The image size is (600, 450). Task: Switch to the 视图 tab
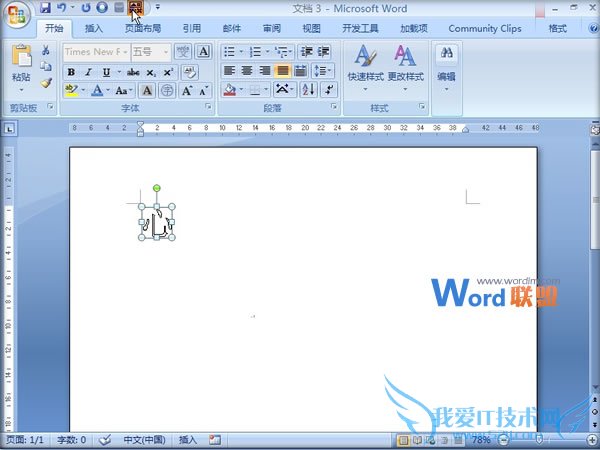tap(311, 28)
